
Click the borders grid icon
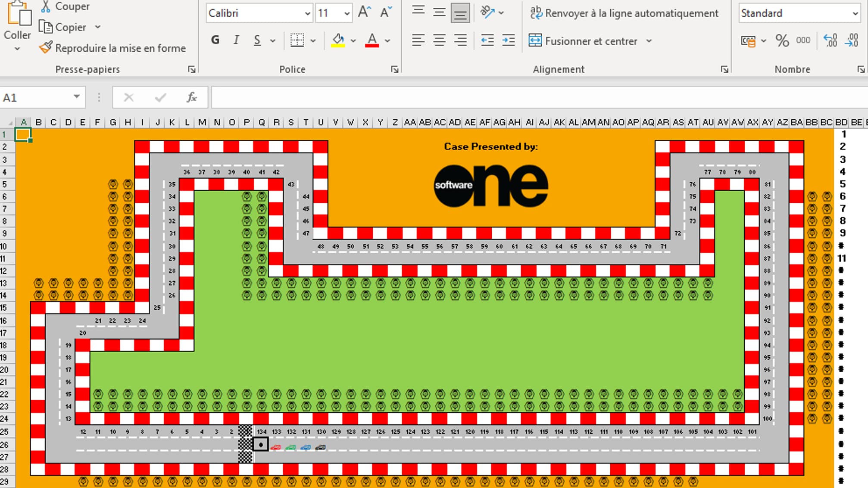(x=297, y=40)
